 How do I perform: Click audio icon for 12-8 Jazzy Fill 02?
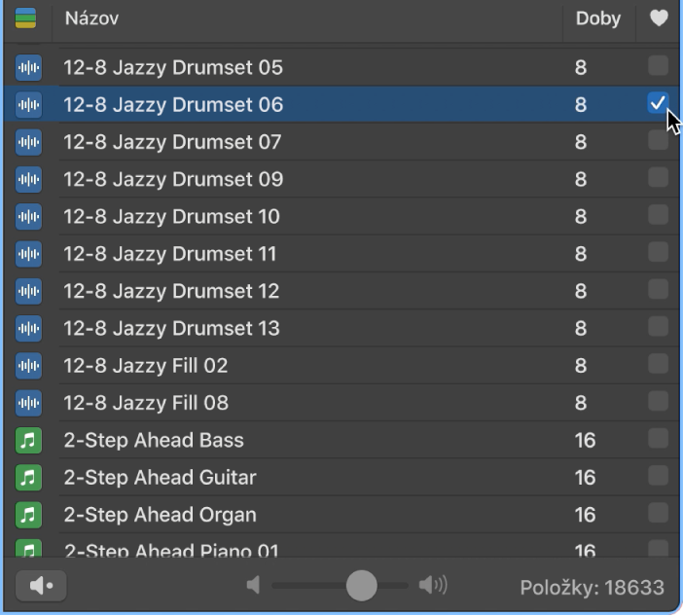pos(29,366)
